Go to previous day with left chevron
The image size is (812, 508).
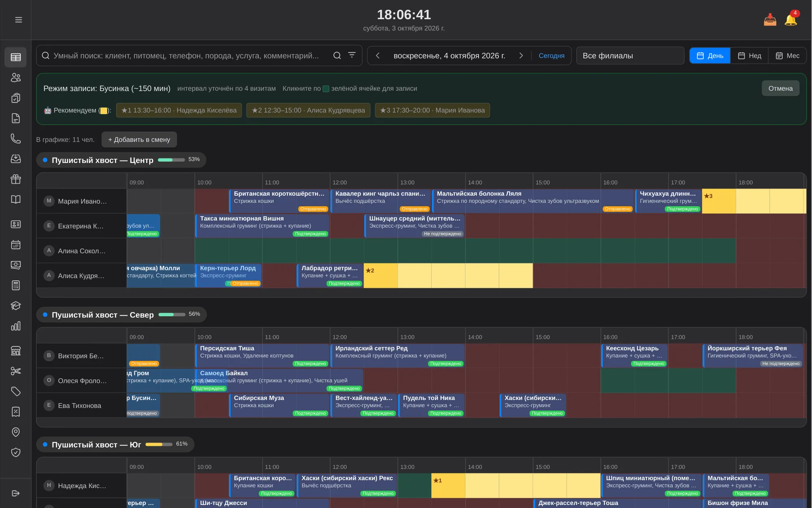pyautogui.click(x=378, y=56)
